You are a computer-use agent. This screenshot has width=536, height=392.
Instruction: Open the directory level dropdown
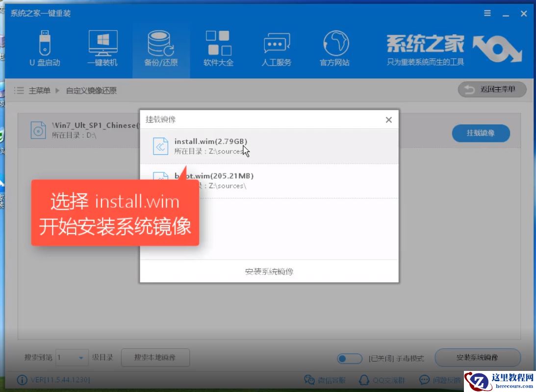pyautogui.click(x=72, y=358)
